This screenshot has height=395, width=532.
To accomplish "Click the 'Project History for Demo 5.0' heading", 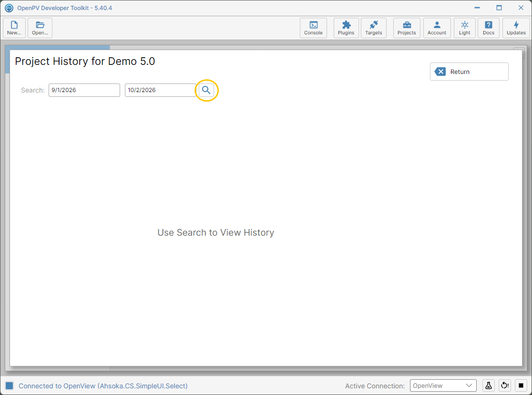I will [85, 62].
